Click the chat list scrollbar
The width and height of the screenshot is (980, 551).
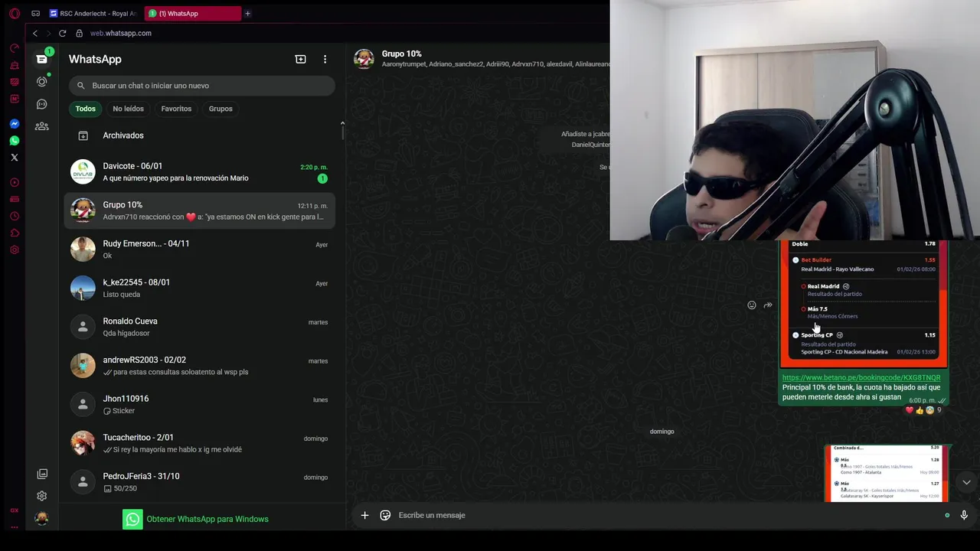pyautogui.click(x=342, y=131)
